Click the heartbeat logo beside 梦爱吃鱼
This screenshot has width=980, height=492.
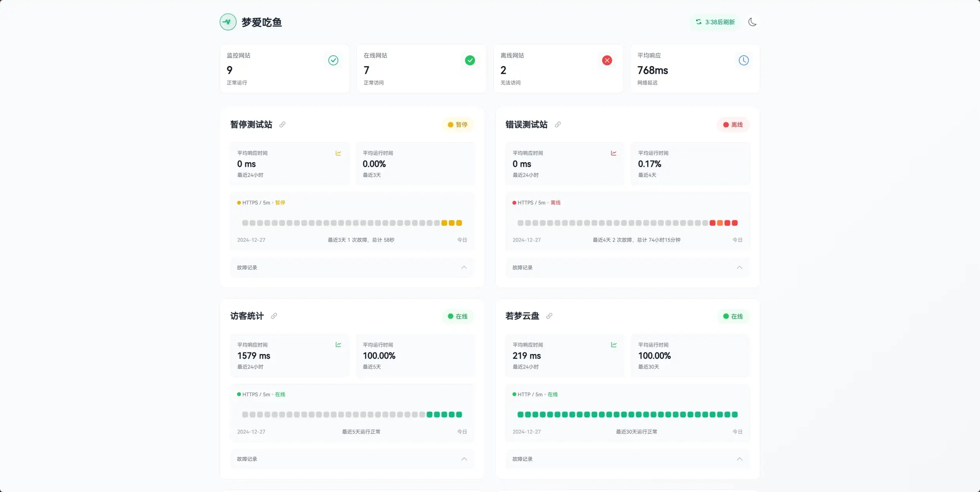coord(228,22)
